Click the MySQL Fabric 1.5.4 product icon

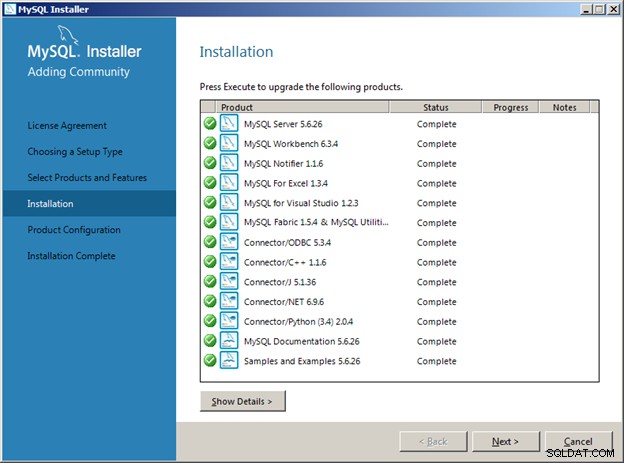[x=229, y=222]
